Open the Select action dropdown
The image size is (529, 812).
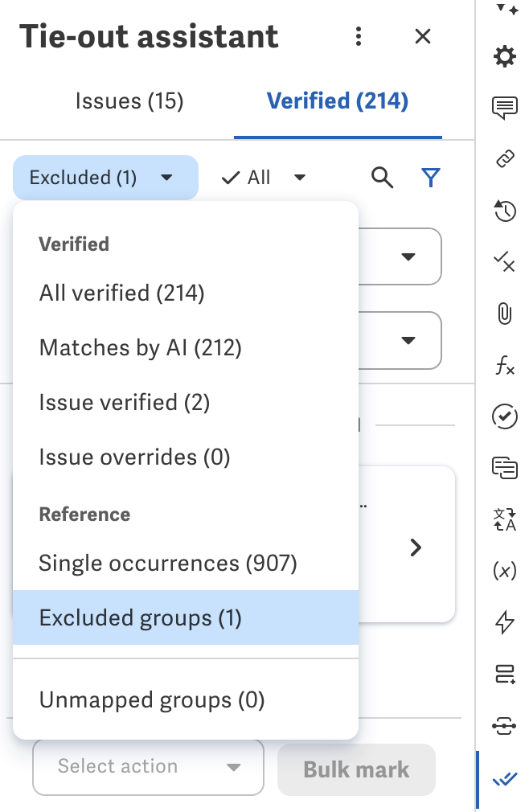tap(148, 767)
